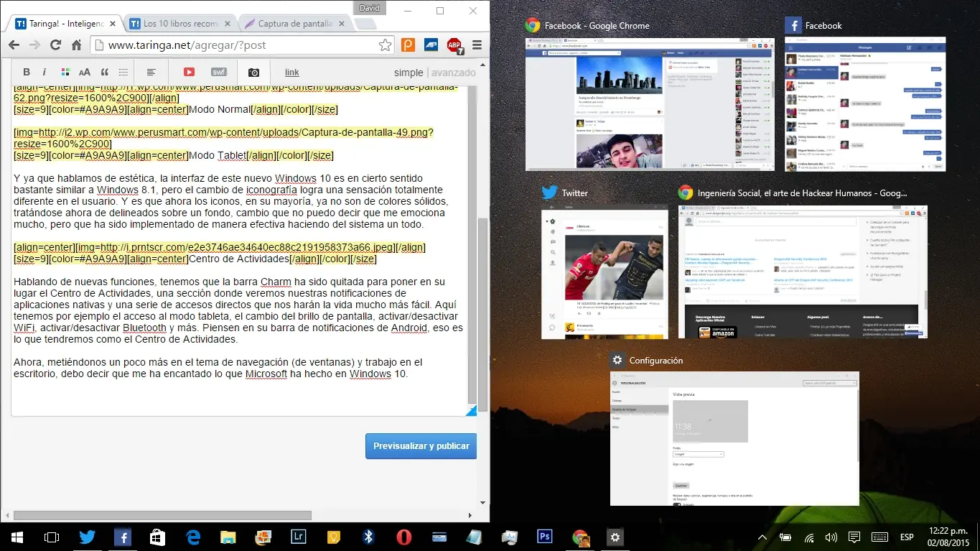Viewport: 980px width, 551px height.
Task: Insert a bulleted list in the editor
Action: coord(123,72)
